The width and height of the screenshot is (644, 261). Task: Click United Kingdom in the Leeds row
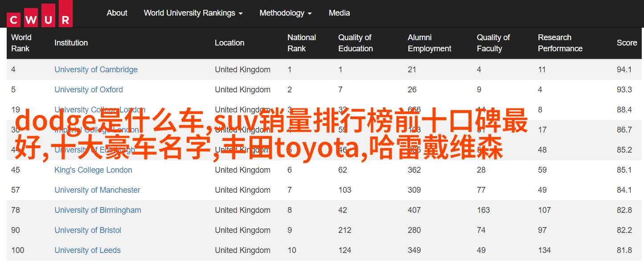pos(242,250)
